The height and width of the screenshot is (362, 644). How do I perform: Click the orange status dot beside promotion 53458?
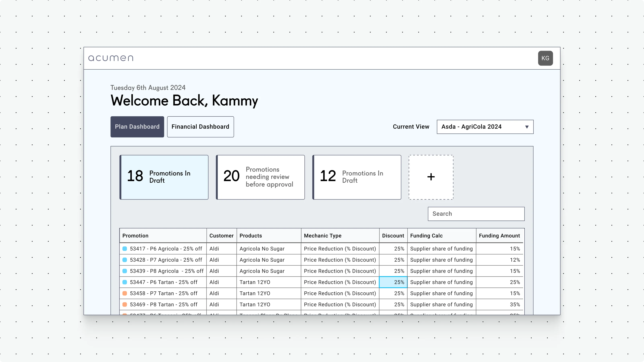(125, 293)
